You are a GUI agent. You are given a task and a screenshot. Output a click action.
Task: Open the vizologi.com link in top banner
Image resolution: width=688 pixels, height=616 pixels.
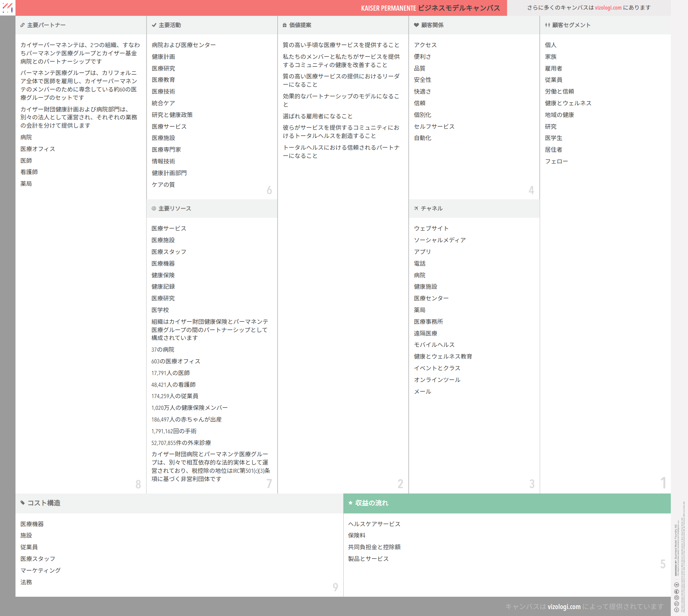click(x=608, y=8)
